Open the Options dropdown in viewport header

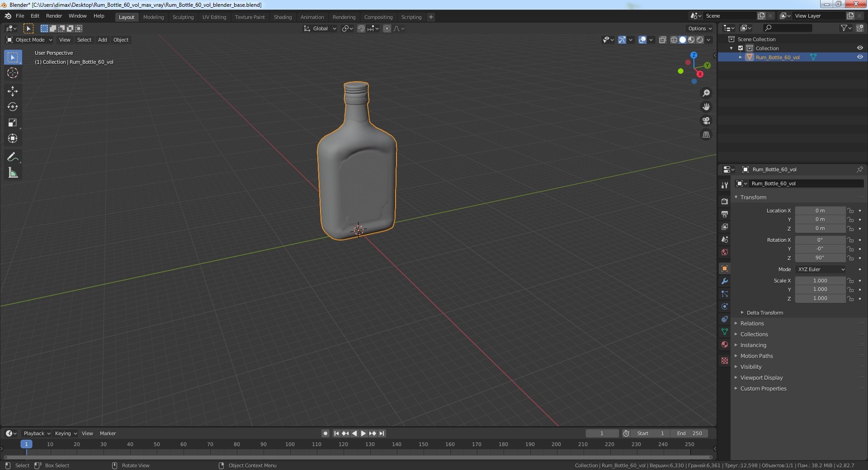pyautogui.click(x=700, y=28)
